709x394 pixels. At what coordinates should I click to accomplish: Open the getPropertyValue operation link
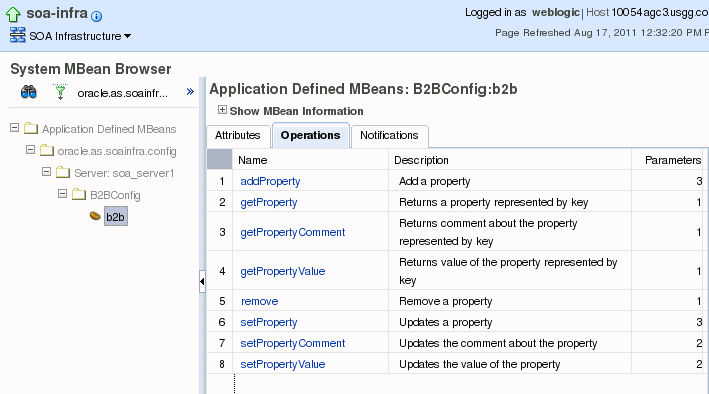coord(283,271)
